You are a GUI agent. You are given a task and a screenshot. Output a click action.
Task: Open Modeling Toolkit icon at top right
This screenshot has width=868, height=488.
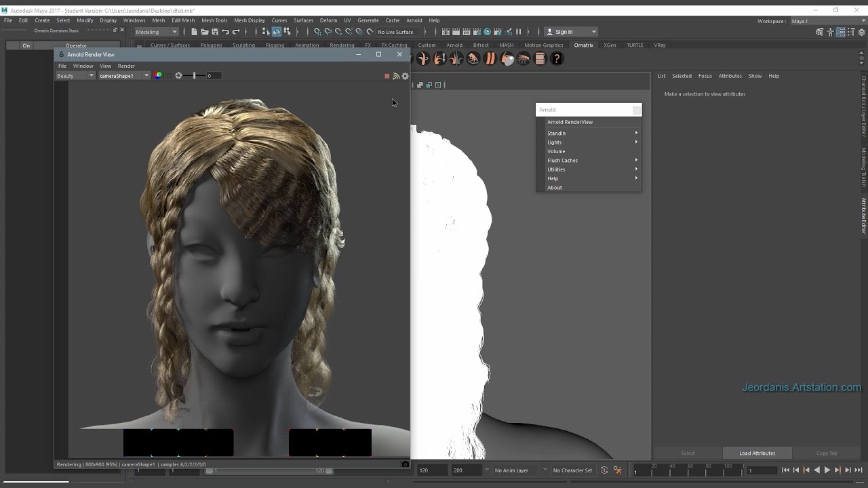[819, 32]
